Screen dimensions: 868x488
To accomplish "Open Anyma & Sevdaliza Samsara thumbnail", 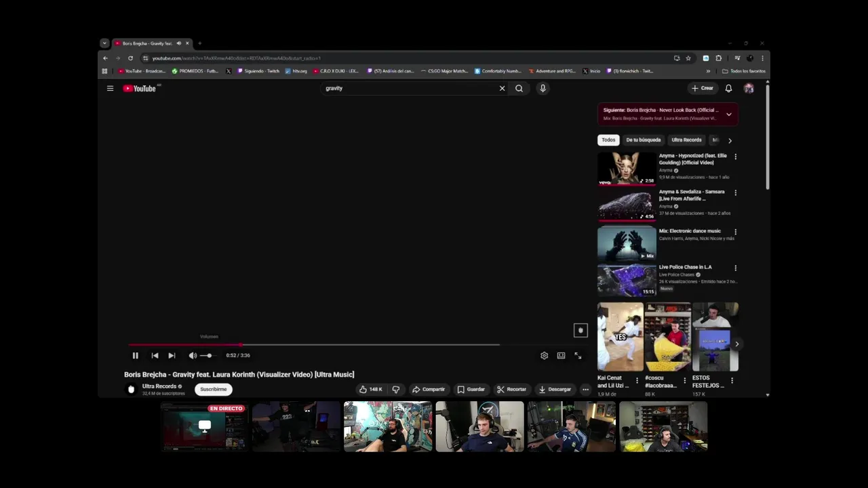I will pyautogui.click(x=627, y=205).
